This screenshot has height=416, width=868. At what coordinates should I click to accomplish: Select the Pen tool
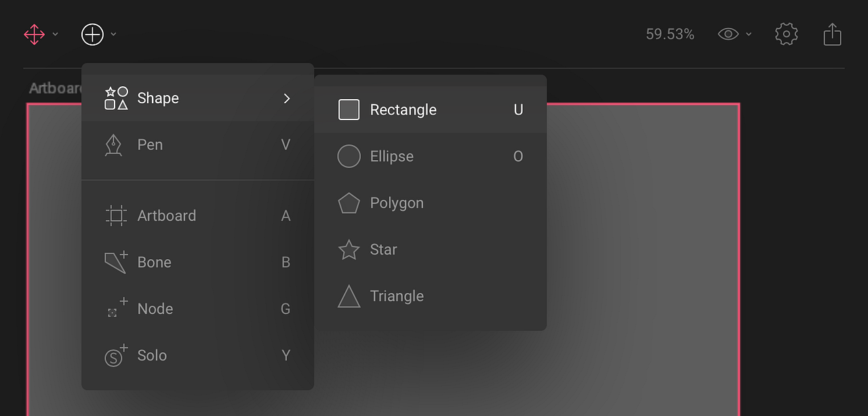click(150, 145)
